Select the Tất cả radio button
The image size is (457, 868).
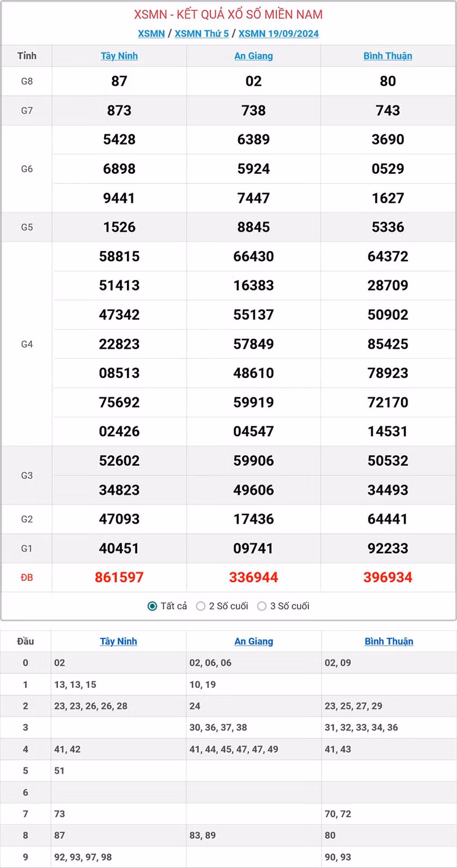[152, 606]
